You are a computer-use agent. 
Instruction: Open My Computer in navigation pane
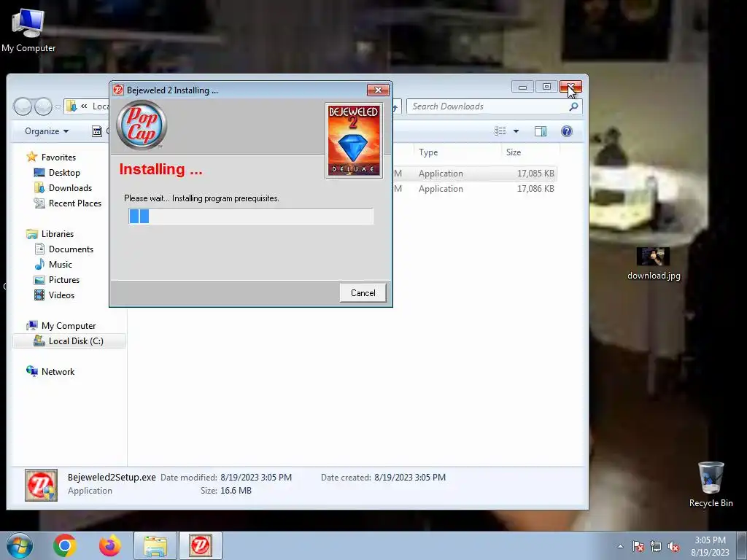68,326
